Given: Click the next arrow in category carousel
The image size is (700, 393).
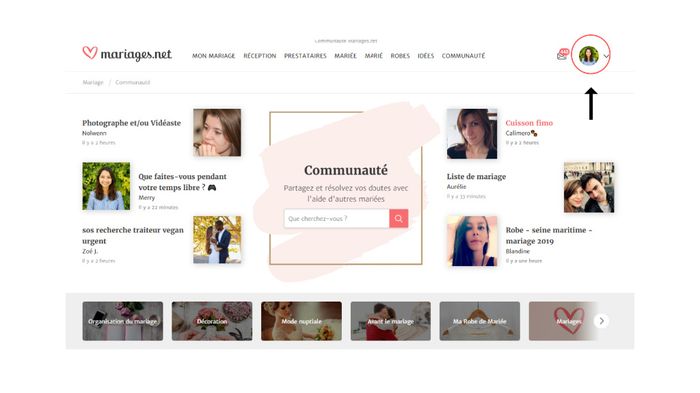Looking at the screenshot, I should [601, 321].
